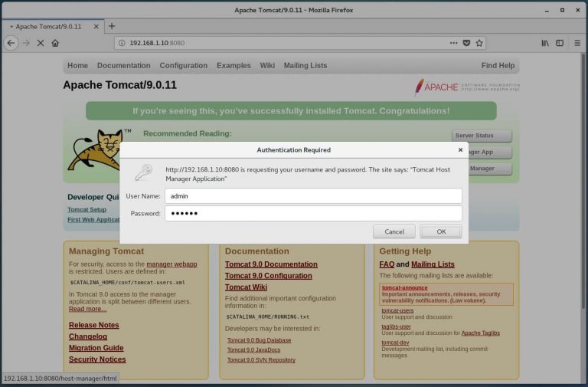Open page actions three-dot menu
Viewport: 588px width, 387px height.
click(x=453, y=43)
